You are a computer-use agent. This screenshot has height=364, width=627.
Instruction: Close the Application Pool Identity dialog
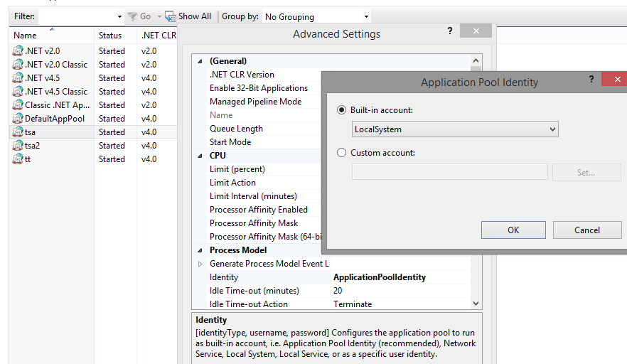click(617, 79)
